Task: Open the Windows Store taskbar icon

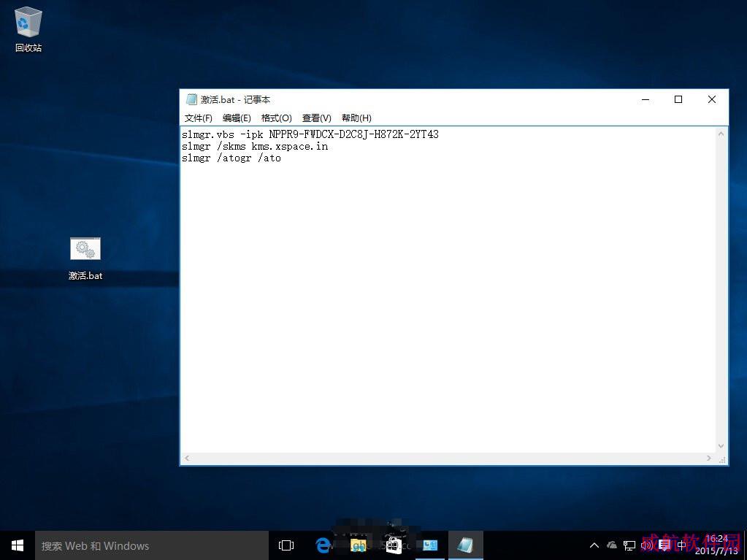Action: (394, 545)
